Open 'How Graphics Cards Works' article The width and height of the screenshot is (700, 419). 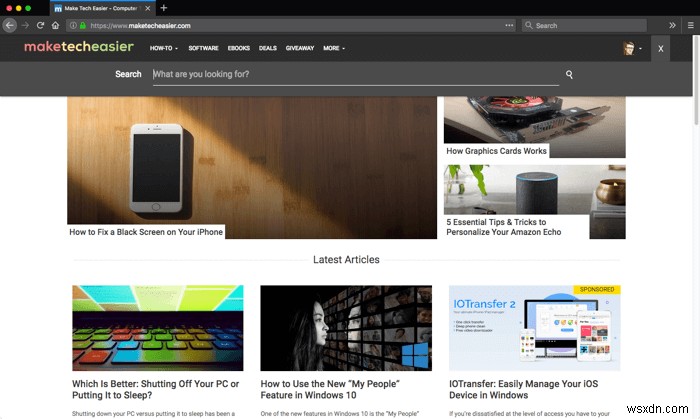[x=496, y=151]
